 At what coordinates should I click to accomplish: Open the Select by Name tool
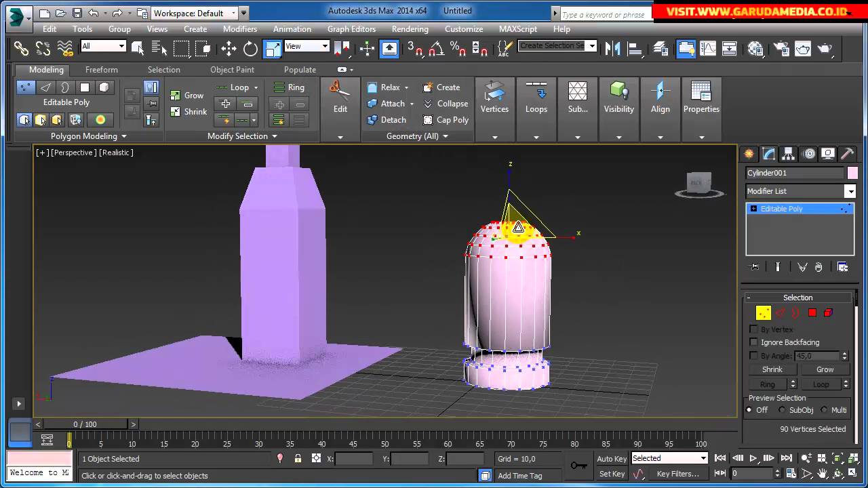click(x=159, y=48)
